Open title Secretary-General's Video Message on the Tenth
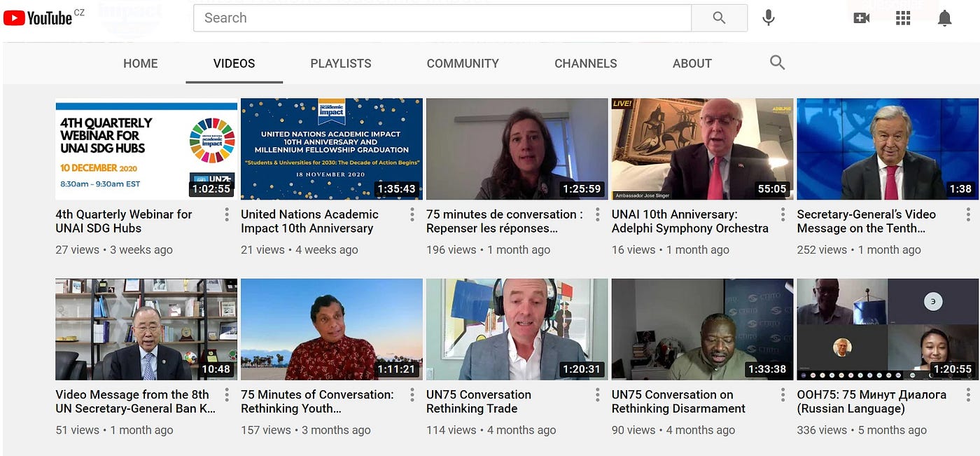The image size is (980, 456). click(867, 221)
